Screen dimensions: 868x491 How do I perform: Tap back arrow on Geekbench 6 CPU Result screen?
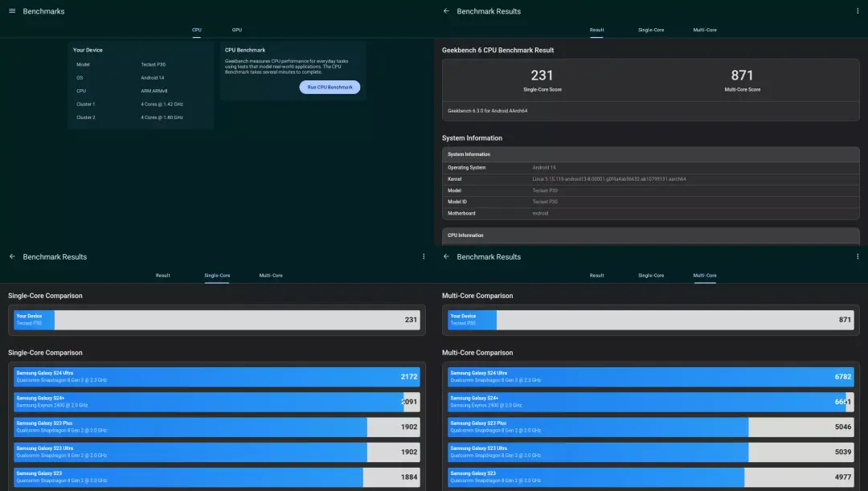point(446,11)
